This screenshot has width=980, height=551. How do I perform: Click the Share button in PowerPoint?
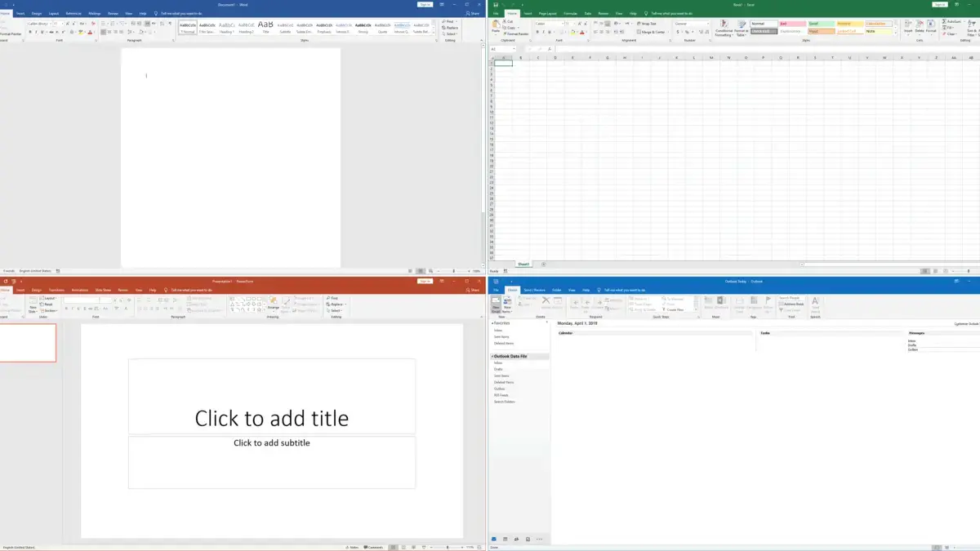pos(473,290)
